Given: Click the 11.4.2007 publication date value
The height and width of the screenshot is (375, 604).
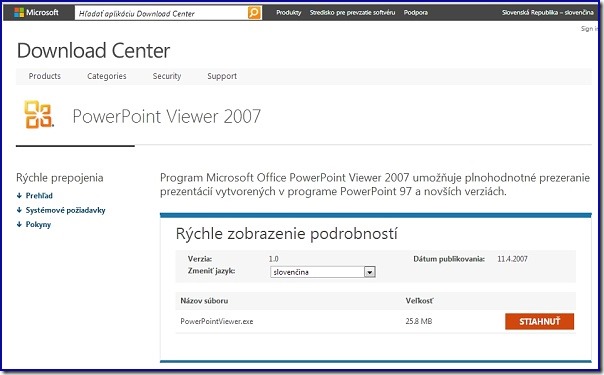Looking at the screenshot, I should 512,259.
